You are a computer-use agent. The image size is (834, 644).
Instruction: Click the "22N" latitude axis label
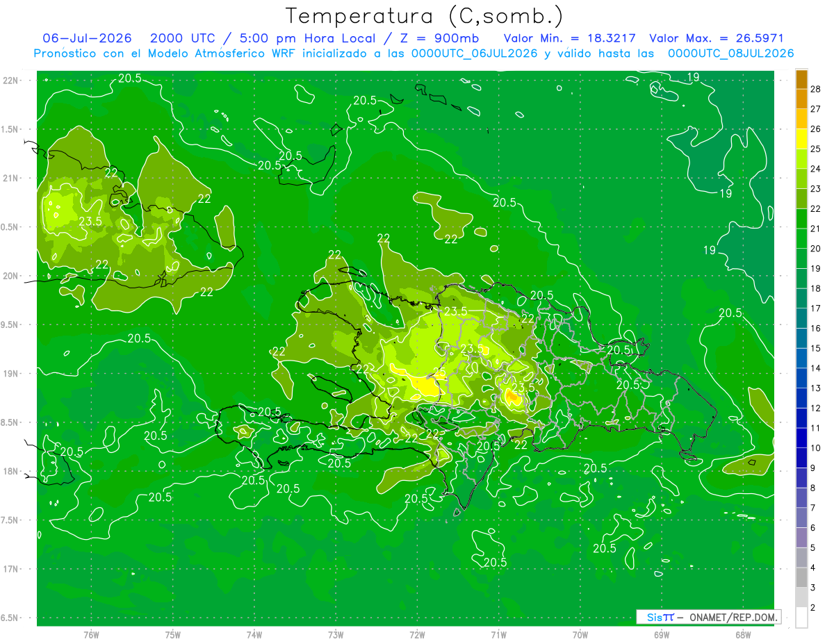10,81
